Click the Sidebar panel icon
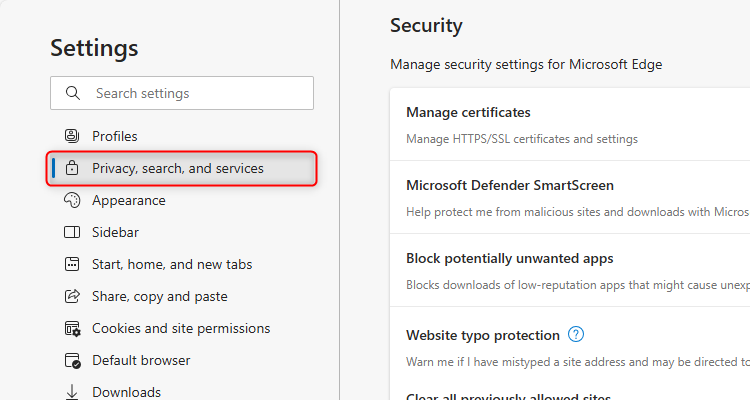Screen dimensions: 750x400 (x=71, y=232)
